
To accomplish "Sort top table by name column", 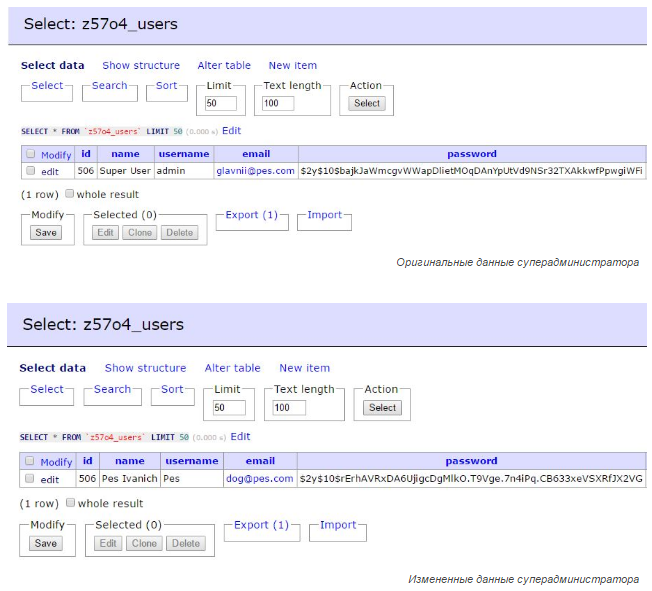I will point(125,154).
